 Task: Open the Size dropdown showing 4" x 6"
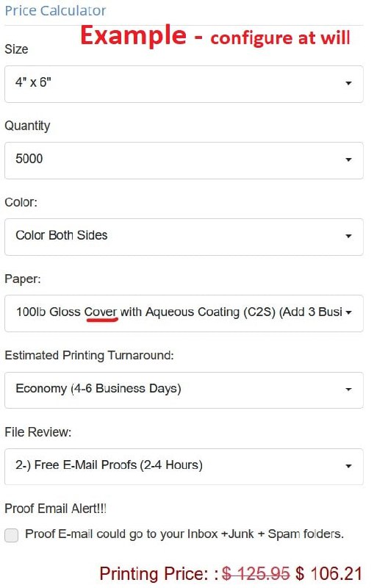point(184,84)
